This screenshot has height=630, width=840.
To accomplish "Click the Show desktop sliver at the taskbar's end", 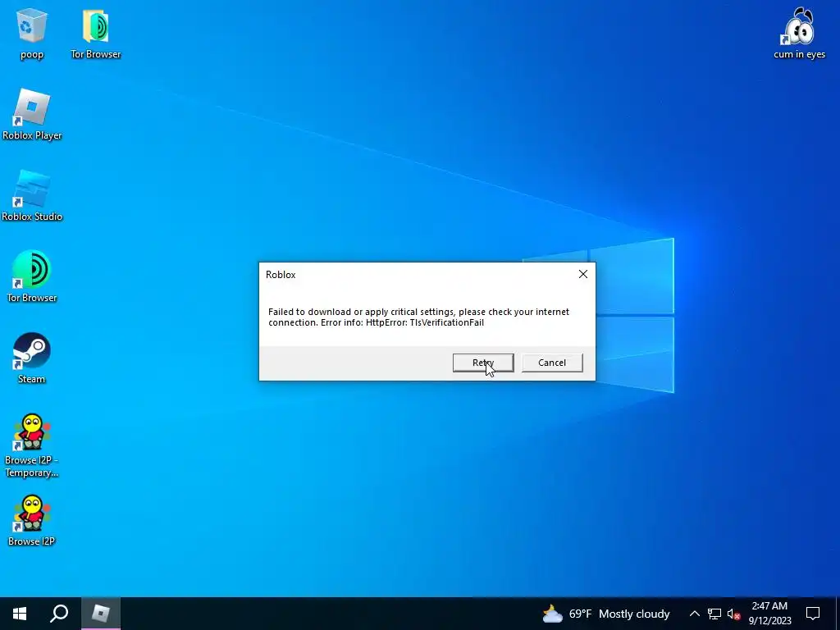I will pos(838,614).
